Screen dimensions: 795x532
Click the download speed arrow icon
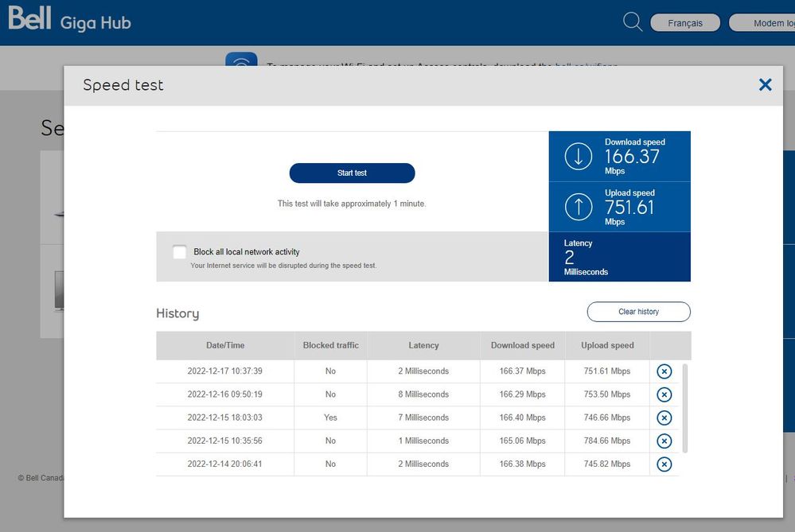tap(579, 157)
